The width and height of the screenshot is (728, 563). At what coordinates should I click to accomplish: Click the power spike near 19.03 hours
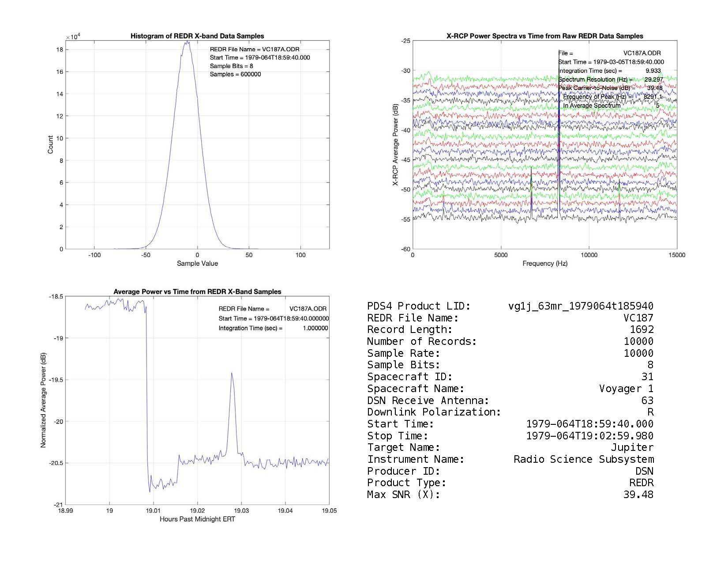232,374
